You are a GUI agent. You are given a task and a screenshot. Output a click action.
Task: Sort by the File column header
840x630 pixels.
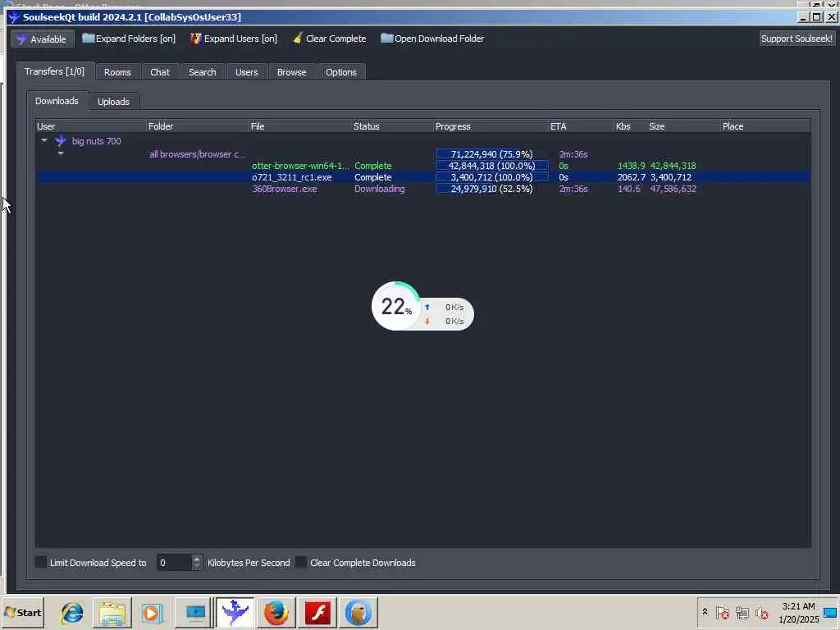coord(299,126)
